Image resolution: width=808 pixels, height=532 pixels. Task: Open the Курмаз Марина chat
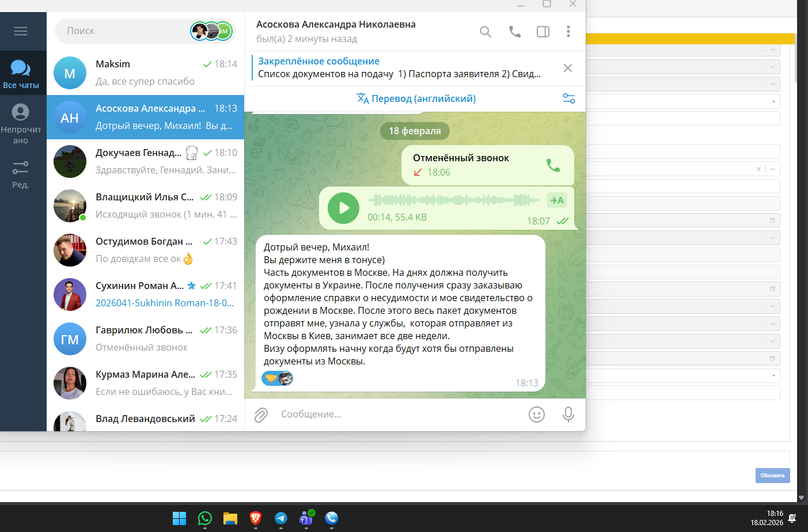point(146,383)
